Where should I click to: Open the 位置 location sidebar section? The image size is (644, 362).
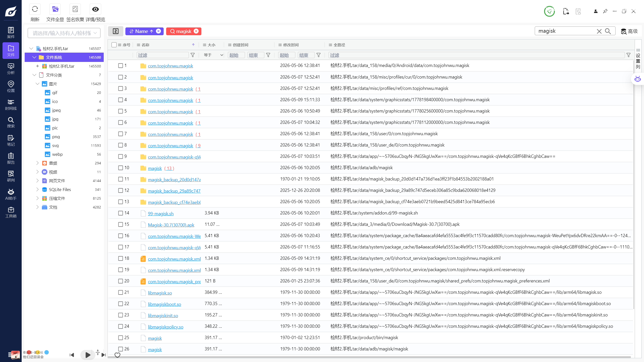(11, 87)
